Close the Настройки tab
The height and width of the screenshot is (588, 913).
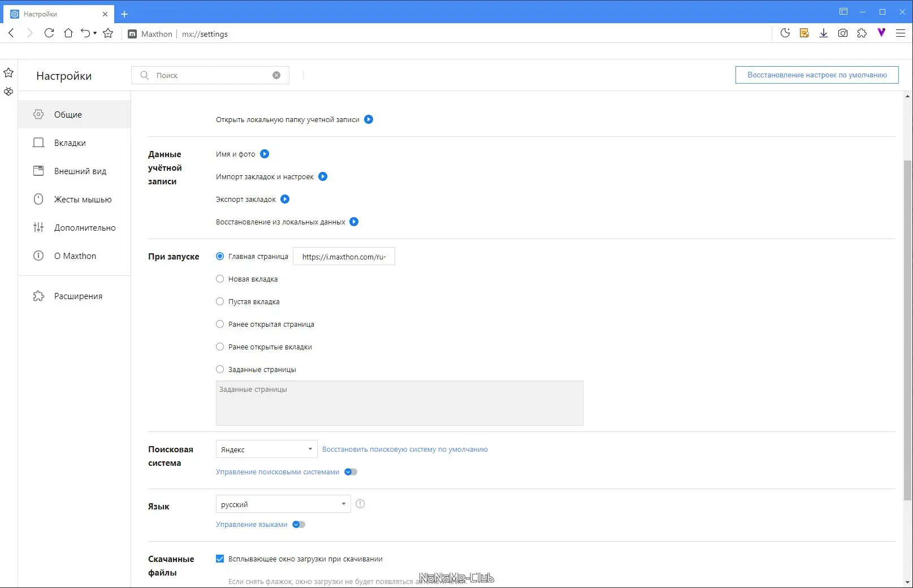click(x=105, y=14)
